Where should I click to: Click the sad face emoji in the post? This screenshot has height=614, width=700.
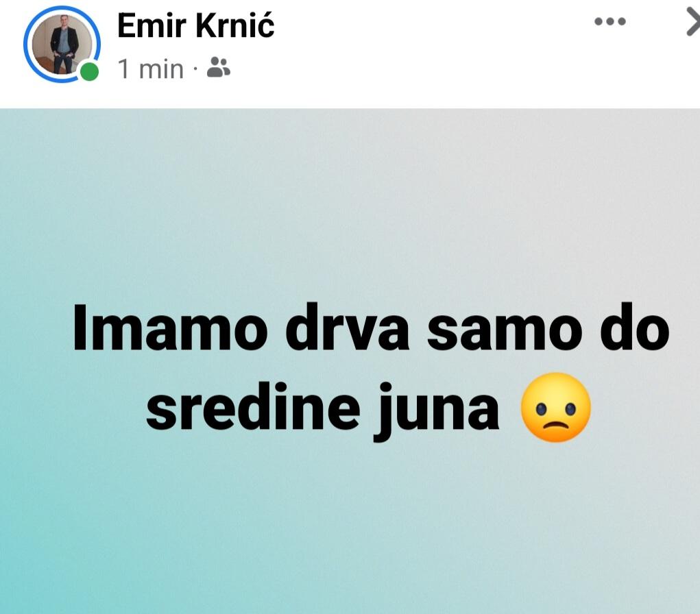[x=556, y=408]
